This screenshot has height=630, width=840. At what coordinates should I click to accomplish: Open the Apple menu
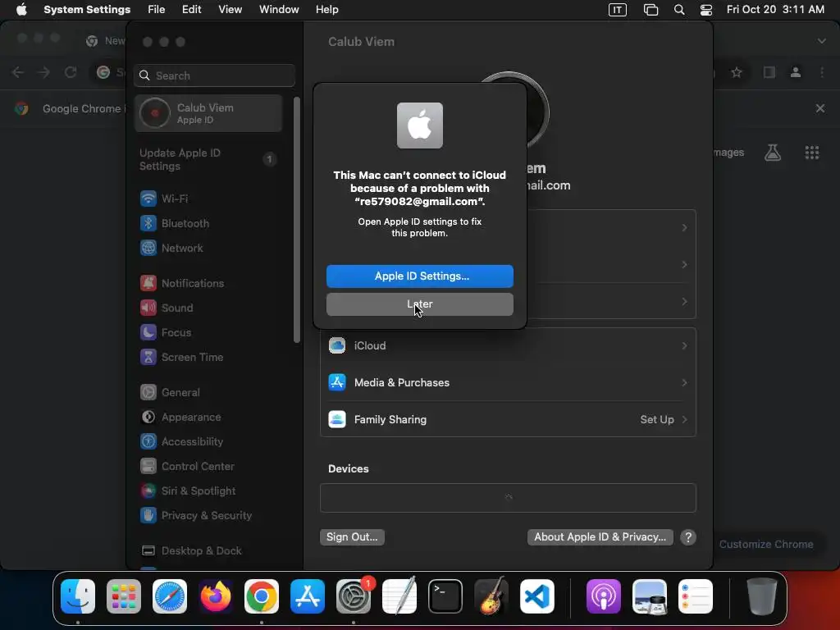21,10
